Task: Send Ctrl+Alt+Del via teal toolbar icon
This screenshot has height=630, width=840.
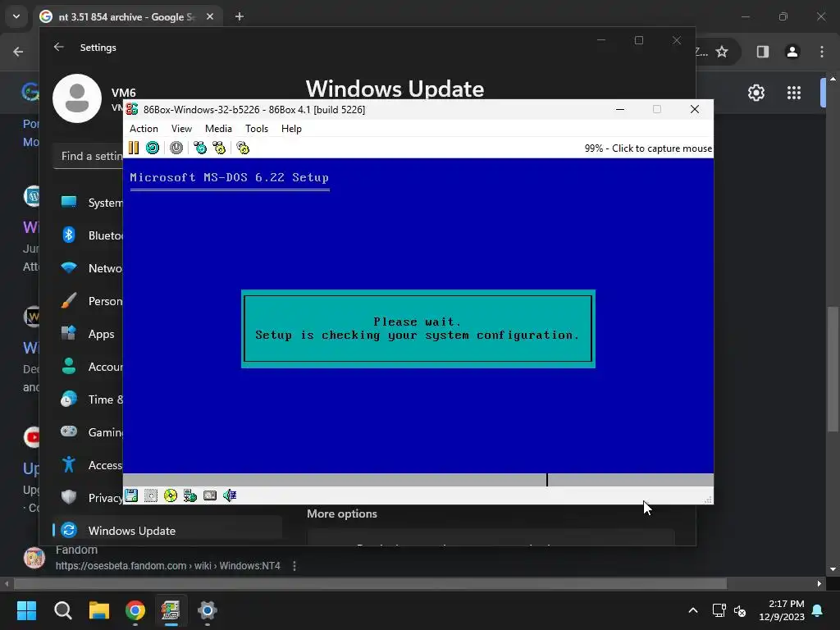Action: [x=200, y=148]
